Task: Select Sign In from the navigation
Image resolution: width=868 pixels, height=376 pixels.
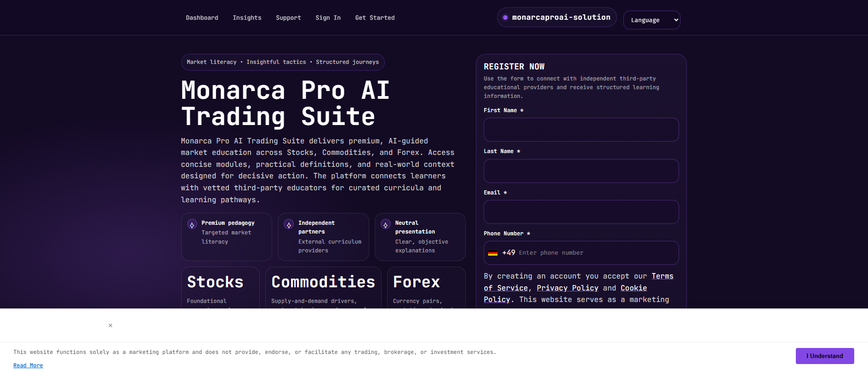Action: pyautogui.click(x=328, y=18)
